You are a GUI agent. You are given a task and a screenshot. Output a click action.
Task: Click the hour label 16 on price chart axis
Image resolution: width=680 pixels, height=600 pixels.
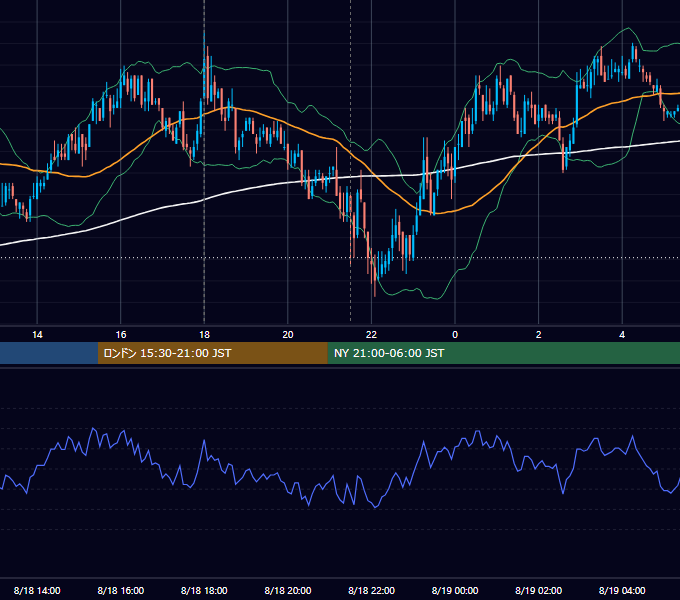(121, 335)
